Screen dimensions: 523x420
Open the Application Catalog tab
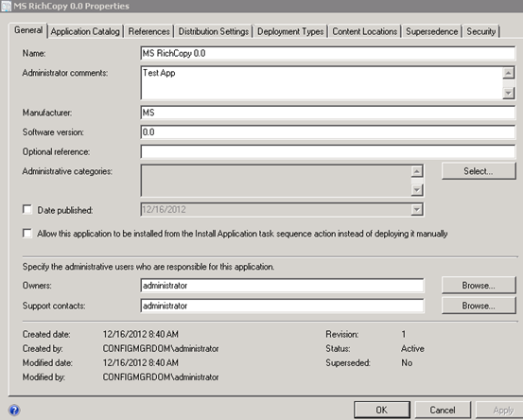(85, 32)
